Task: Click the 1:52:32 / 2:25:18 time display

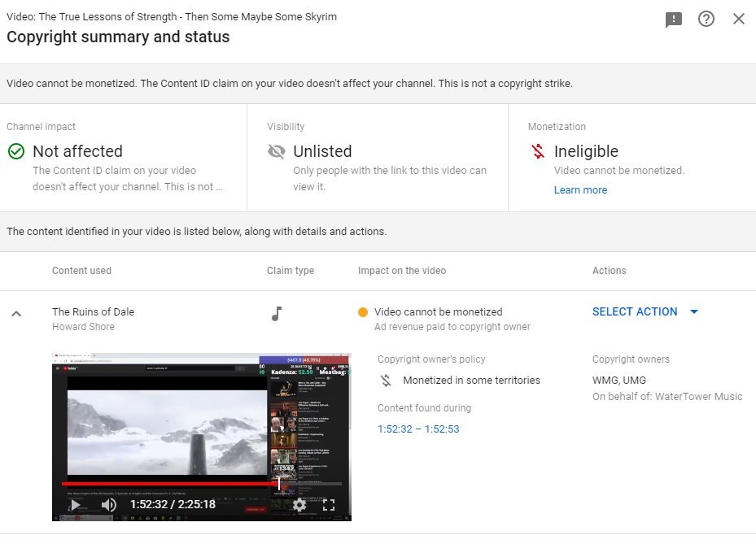Action: click(173, 504)
